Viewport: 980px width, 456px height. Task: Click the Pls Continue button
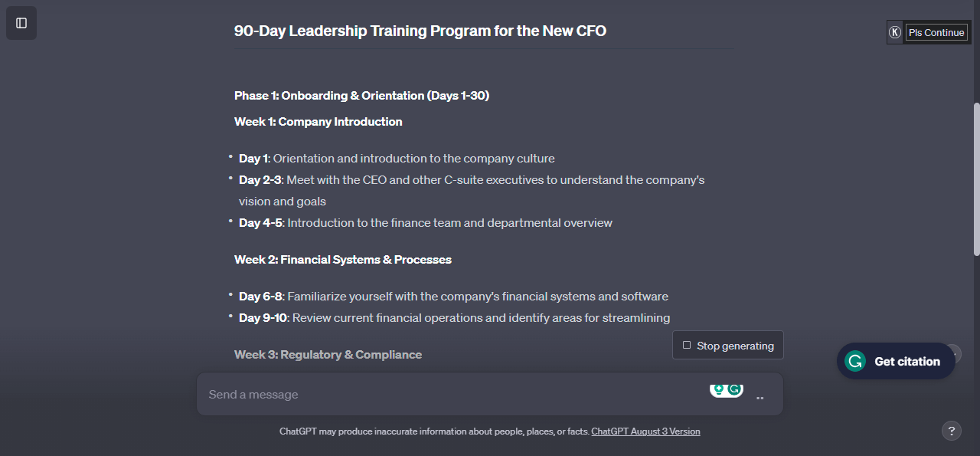pos(936,32)
